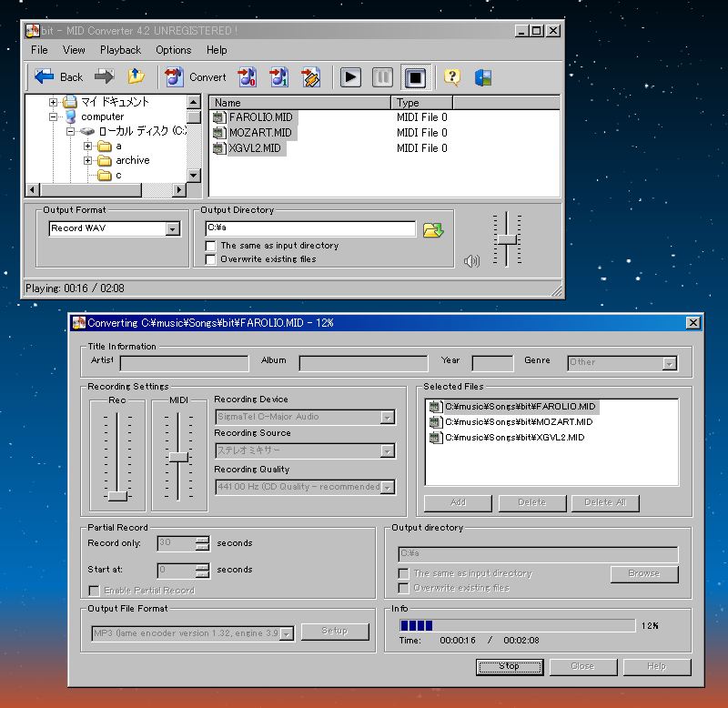Viewport: 728px width, 708px height.
Task: Tick 'Overwrite existing files' in main window
Action: tap(211, 259)
